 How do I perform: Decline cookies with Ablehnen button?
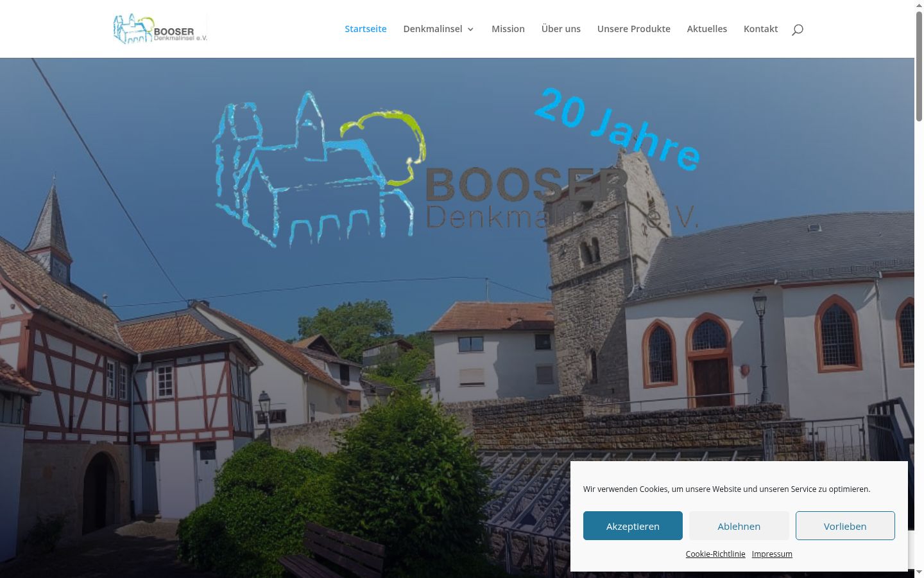[x=739, y=526]
